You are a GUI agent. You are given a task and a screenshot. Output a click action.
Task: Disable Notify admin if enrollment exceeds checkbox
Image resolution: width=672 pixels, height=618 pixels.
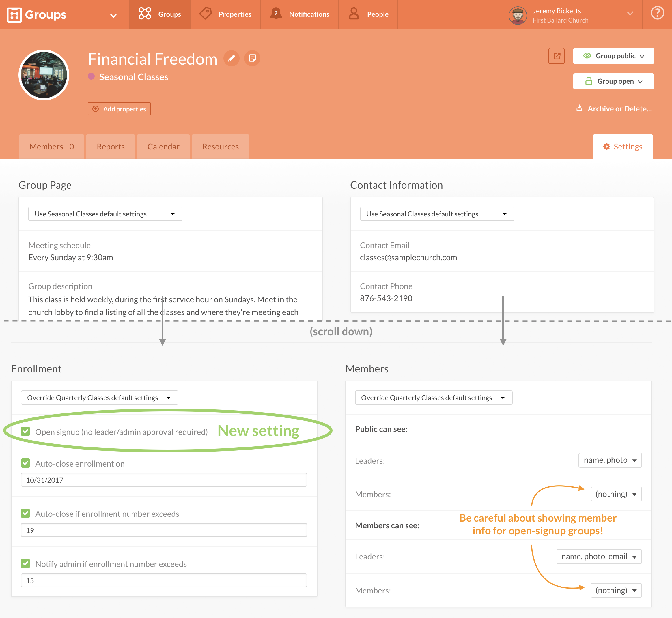tap(25, 563)
